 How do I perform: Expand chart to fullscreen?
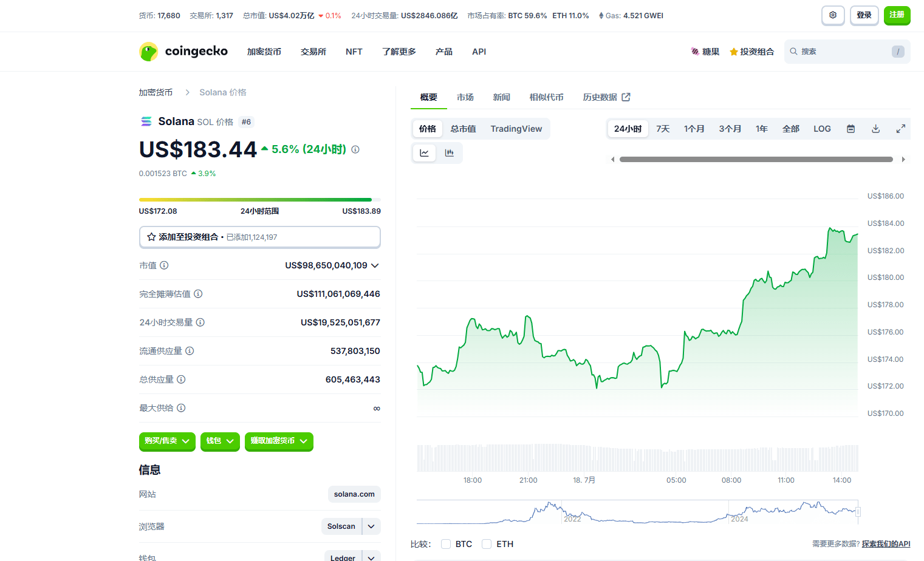[x=901, y=129]
